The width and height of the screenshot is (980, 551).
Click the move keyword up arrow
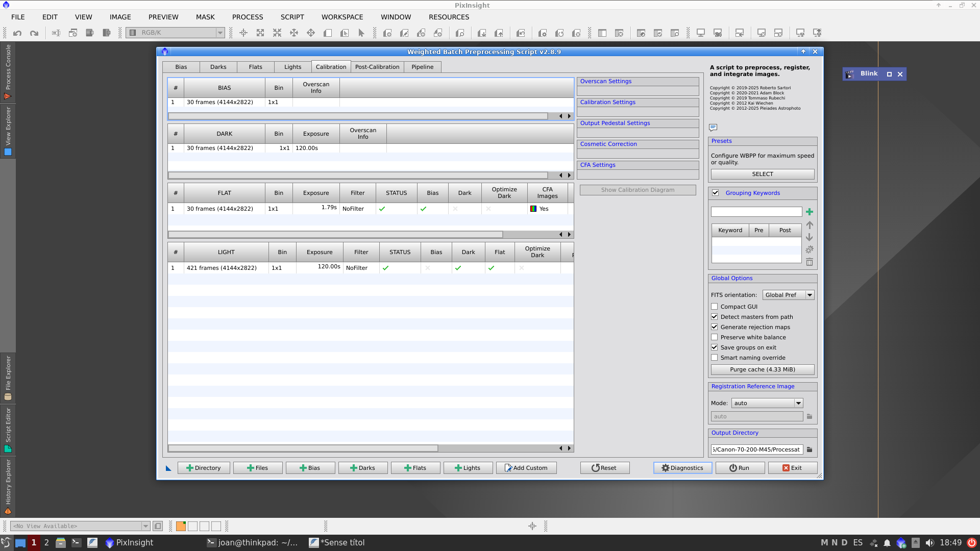[810, 225]
